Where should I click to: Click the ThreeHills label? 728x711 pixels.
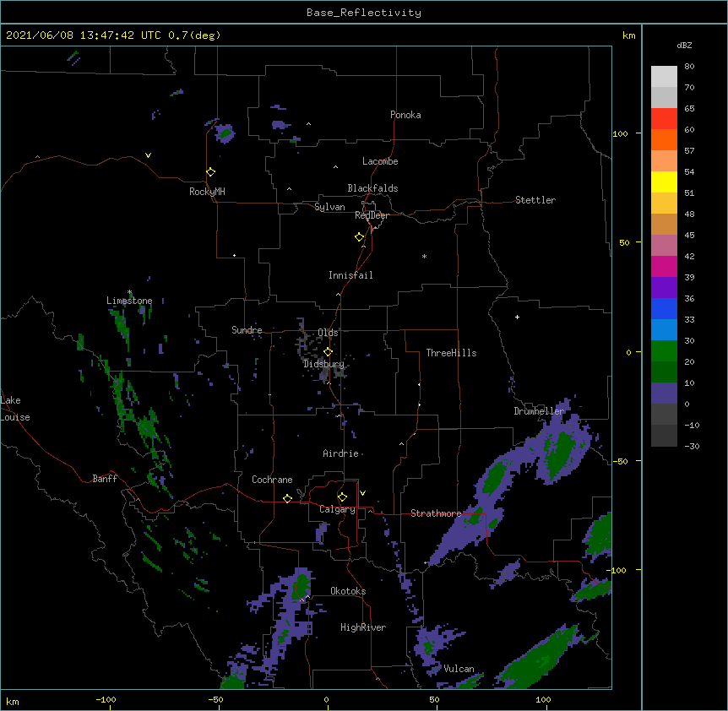click(x=451, y=353)
